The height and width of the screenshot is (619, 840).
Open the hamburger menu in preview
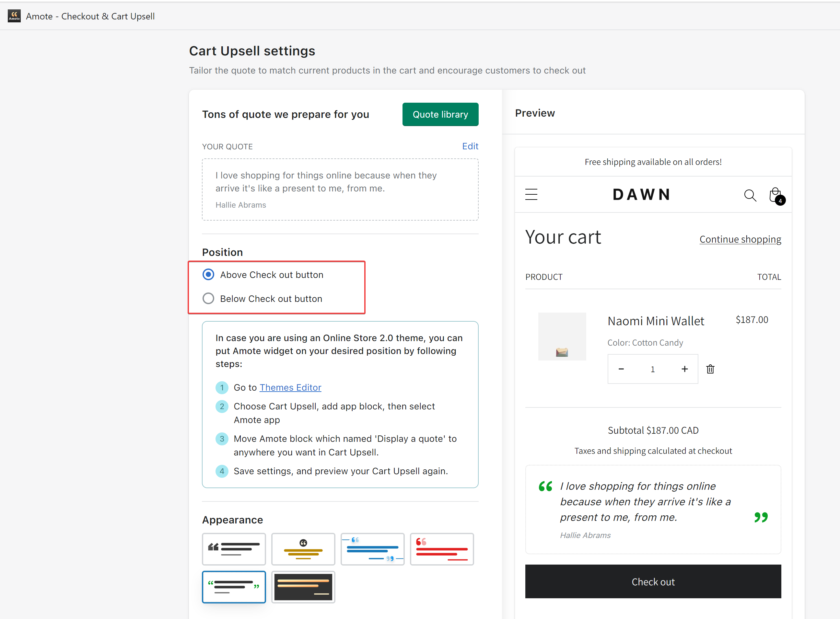[x=531, y=194]
